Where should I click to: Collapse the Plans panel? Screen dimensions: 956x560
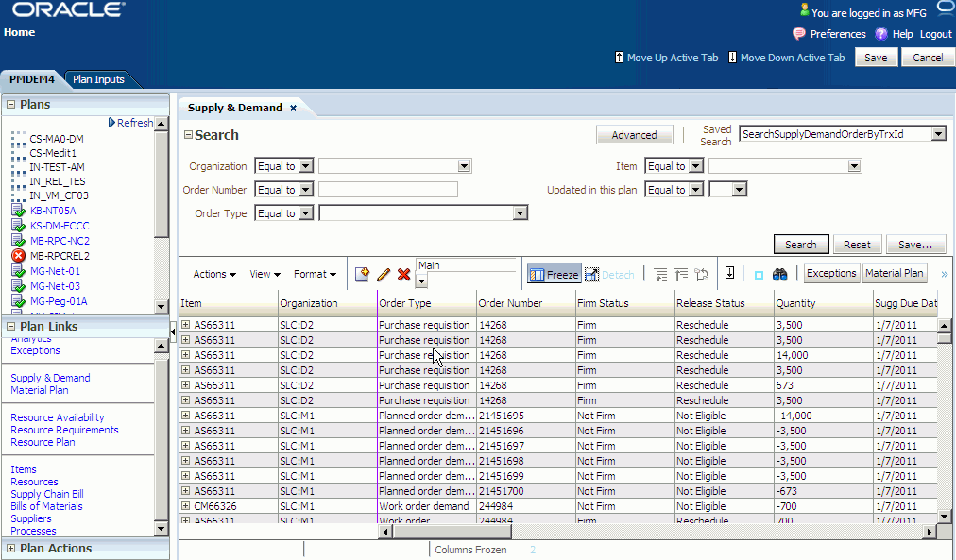(x=10, y=104)
